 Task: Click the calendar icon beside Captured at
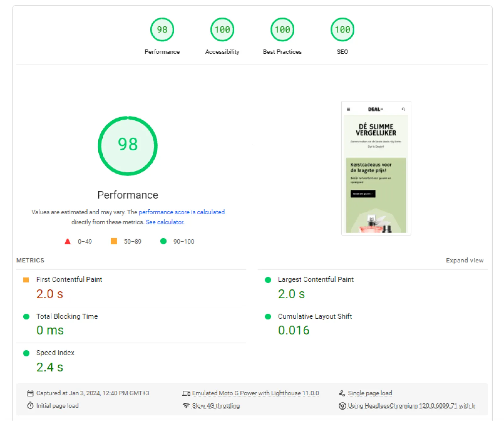pos(30,393)
